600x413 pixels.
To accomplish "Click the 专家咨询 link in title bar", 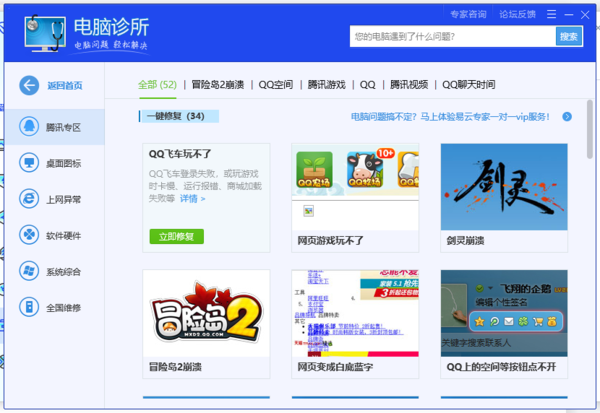I will coord(468,14).
